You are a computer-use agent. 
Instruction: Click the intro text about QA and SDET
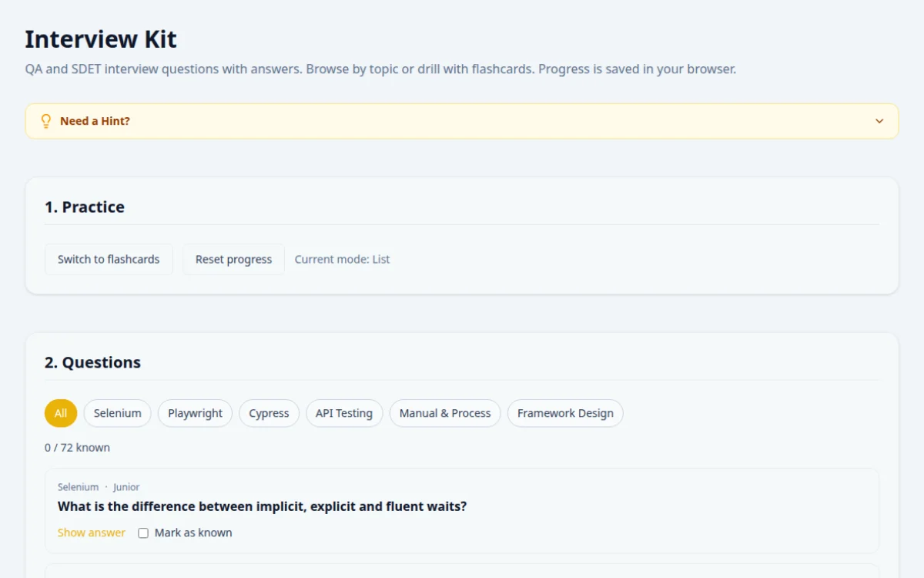380,69
